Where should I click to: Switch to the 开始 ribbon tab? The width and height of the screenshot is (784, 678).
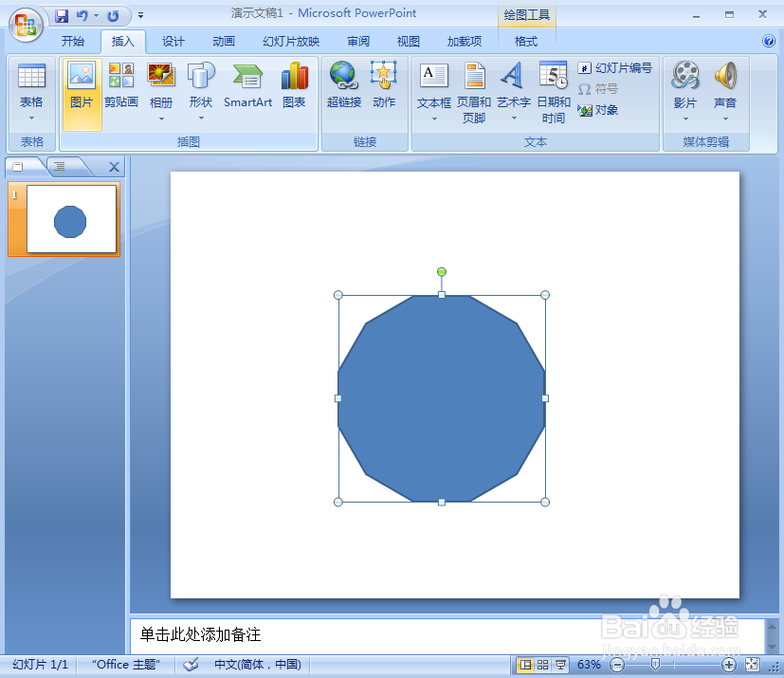pos(73,42)
